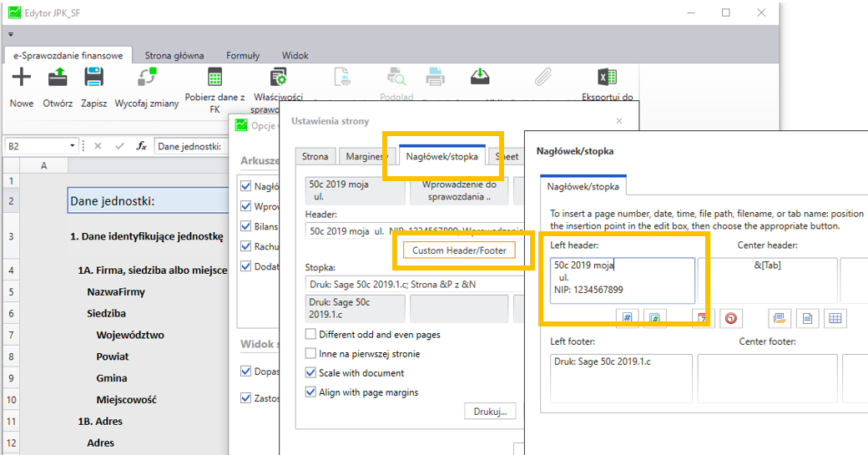Click Eksportuj do Excel icon
868x455 pixels.
coord(608,77)
